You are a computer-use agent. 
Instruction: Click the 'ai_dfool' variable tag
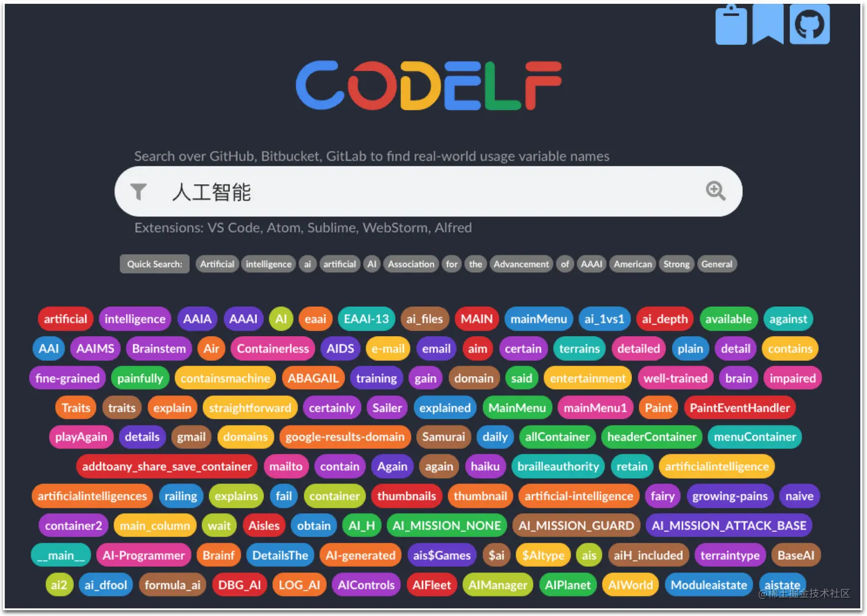106,585
